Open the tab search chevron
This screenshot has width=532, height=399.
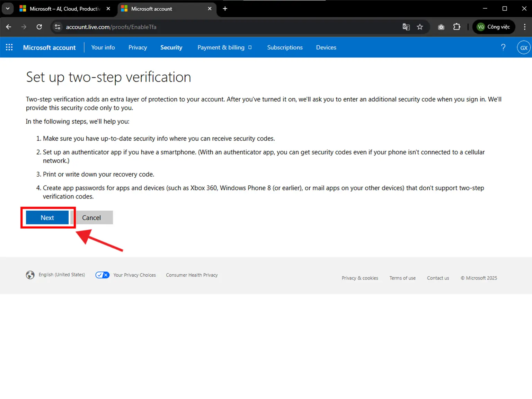(8, 8)
